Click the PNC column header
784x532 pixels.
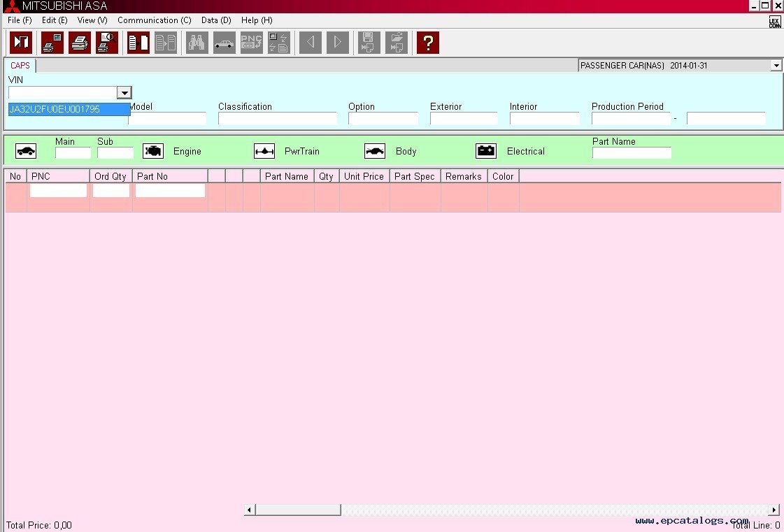(59, 176)
